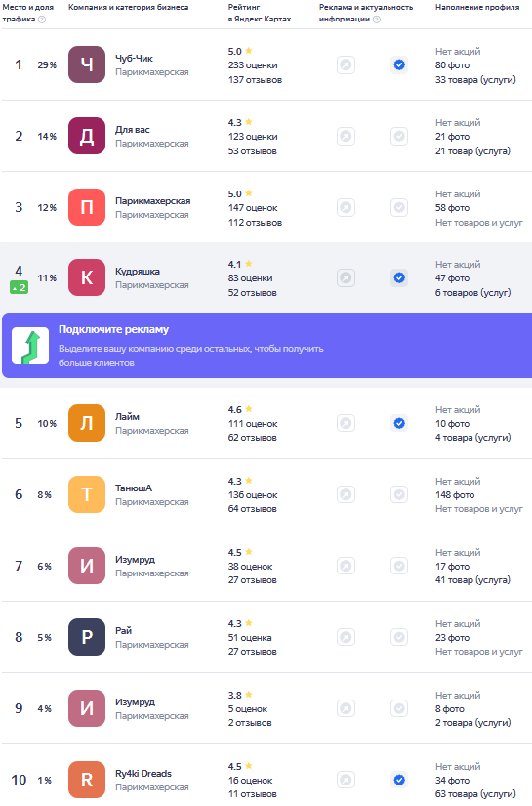Screen dimensions: 532x806
Task: Click the gray verification badge for ТанюшА
Action: click(x=399, y=494)
